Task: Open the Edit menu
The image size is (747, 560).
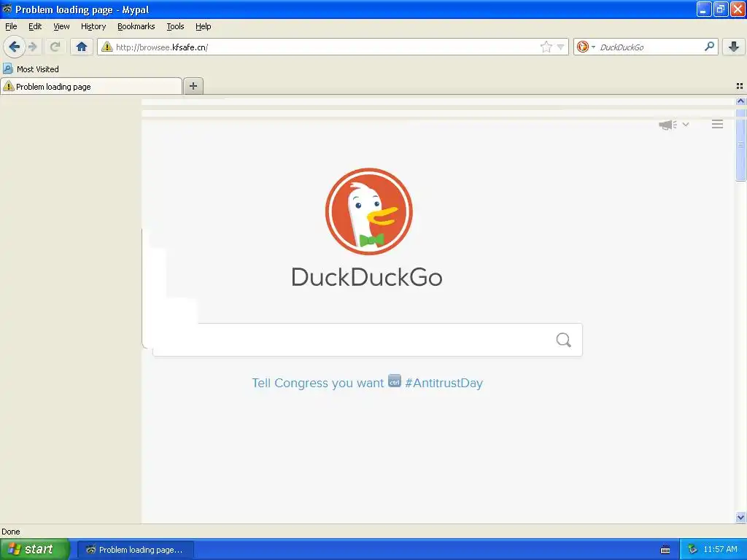Action: tap(35, 26)
